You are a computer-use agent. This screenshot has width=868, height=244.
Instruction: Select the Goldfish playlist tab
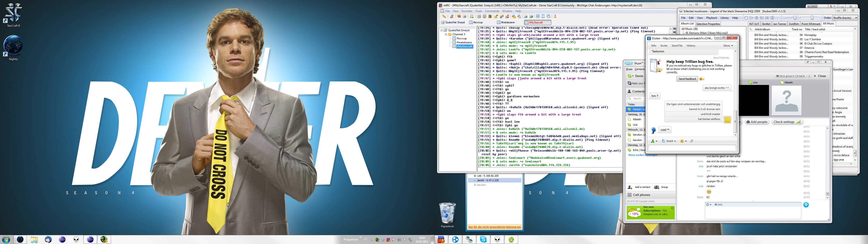point(794,24)
